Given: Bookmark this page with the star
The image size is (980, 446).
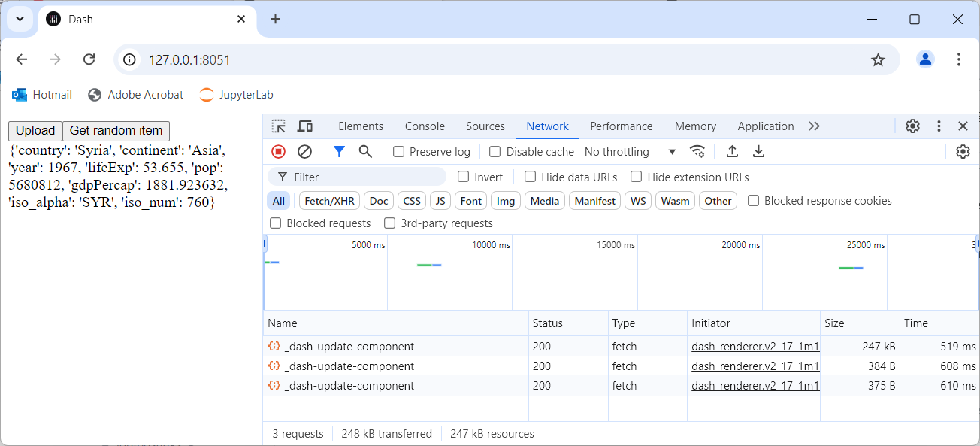Looking at the screenshot, I should click(878, 59).
